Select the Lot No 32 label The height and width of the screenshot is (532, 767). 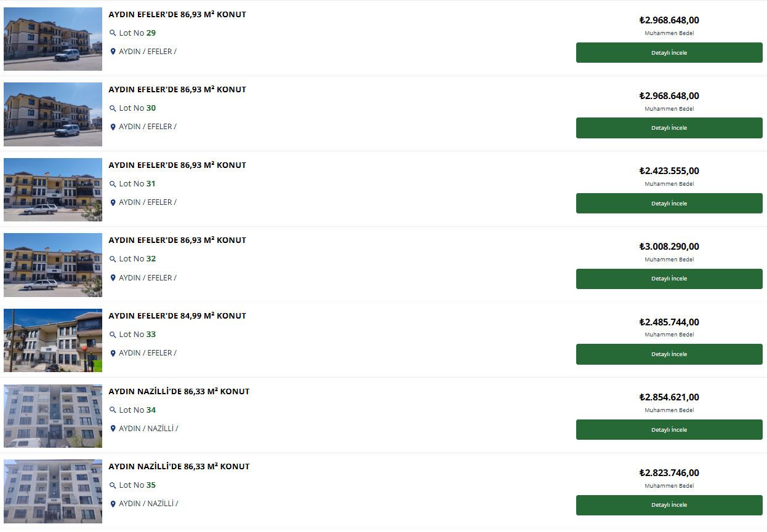137,259
